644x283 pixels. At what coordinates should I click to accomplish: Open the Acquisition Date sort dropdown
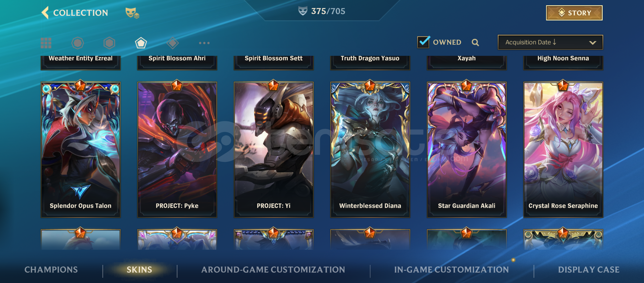coord(550,42)
